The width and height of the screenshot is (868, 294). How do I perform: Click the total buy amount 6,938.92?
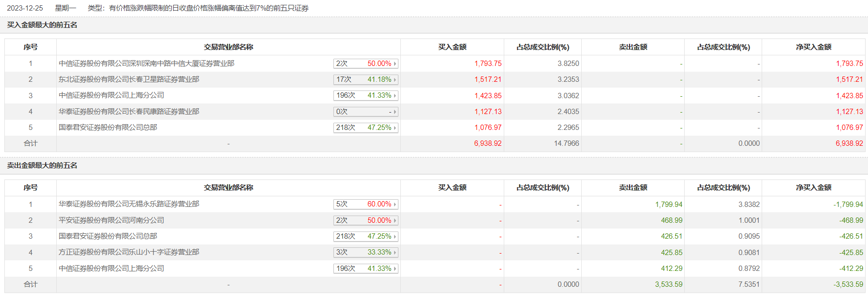point(488,143)
